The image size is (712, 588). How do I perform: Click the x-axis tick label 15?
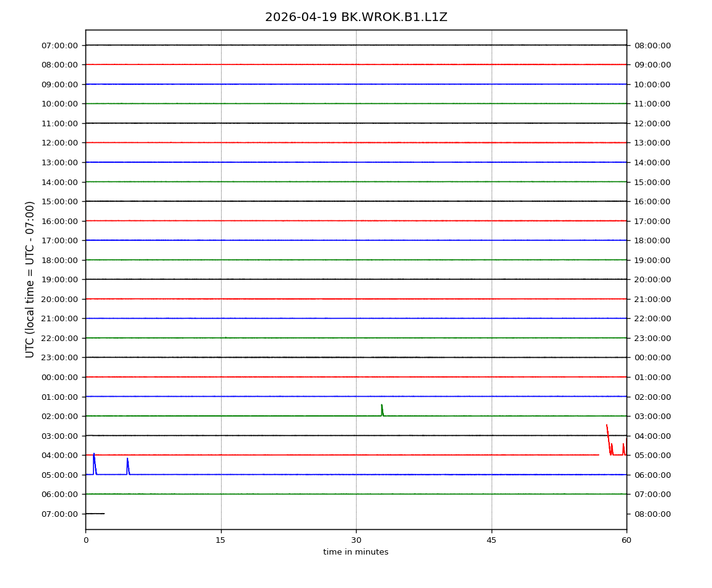click(x=220, y=540)
